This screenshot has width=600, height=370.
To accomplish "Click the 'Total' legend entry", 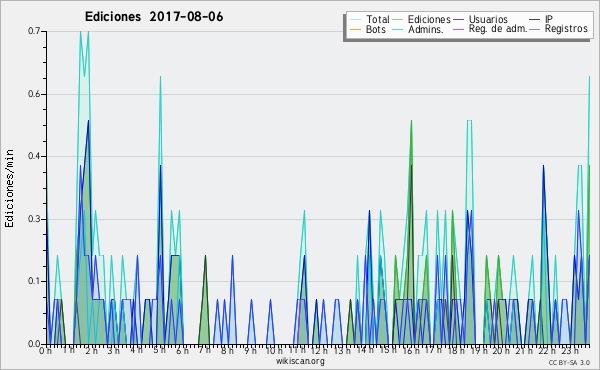I will point(370,19).
